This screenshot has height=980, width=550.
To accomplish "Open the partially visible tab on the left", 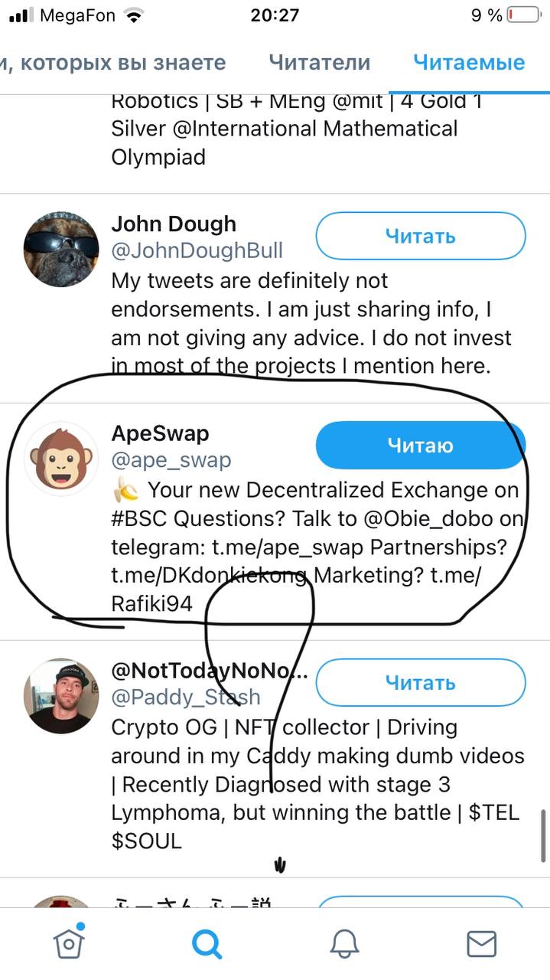I will coord(113,63).
